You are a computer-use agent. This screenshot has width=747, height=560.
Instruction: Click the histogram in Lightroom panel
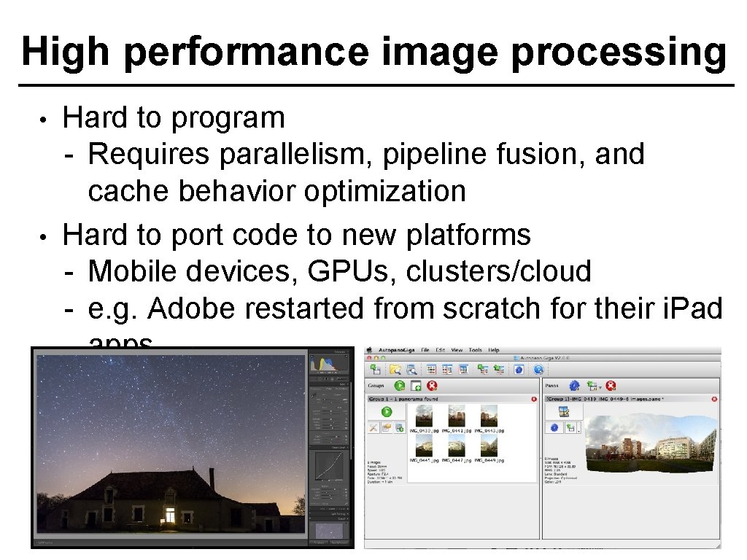tap(329, 362)
